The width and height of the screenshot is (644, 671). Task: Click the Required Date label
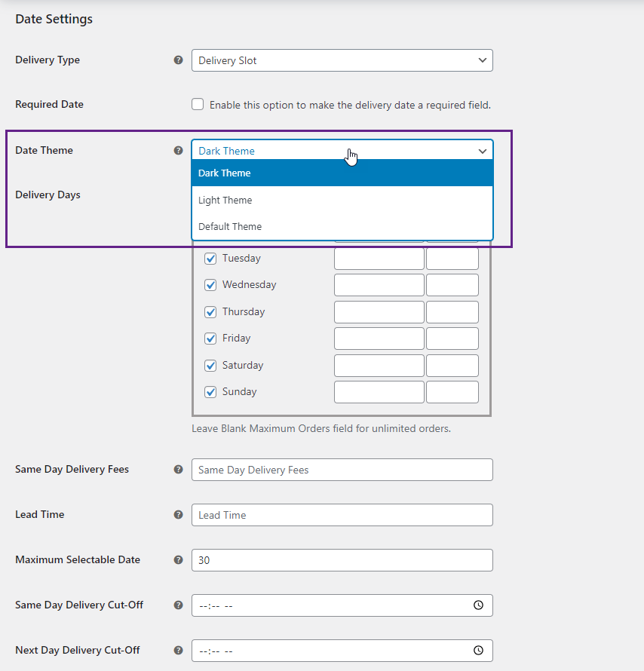tap(49, 104)
